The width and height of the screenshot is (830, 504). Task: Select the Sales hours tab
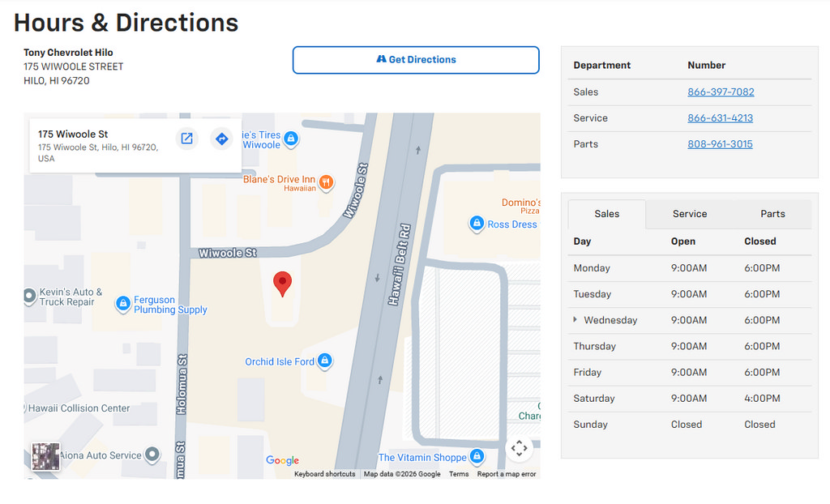(606, 214)
